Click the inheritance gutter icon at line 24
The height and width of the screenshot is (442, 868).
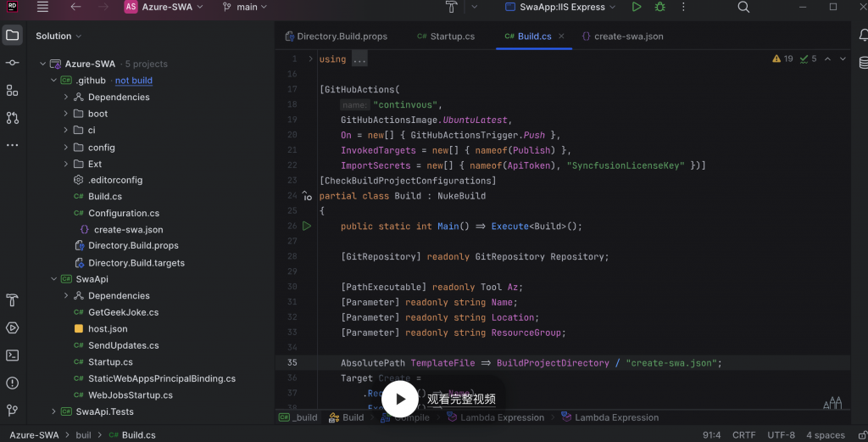pyautogui.click(x=307, y=195)
